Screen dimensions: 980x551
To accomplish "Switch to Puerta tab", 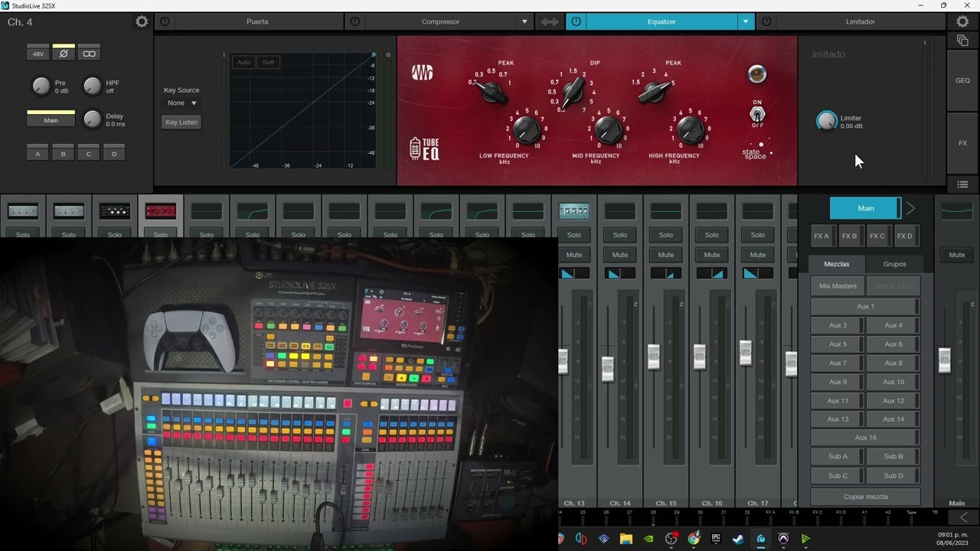I will (257, 22).
